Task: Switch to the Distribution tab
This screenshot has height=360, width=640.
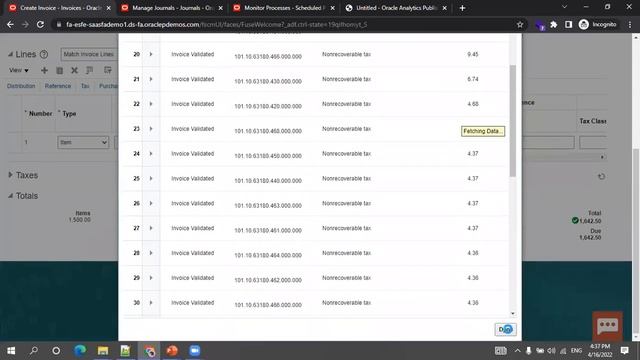Action: click(x=21, y=86)
